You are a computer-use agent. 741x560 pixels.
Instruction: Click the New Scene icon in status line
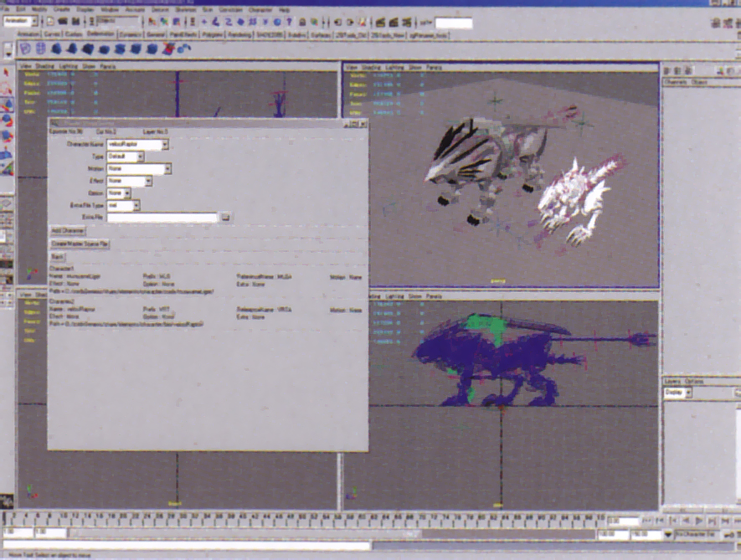pos(50,21)
